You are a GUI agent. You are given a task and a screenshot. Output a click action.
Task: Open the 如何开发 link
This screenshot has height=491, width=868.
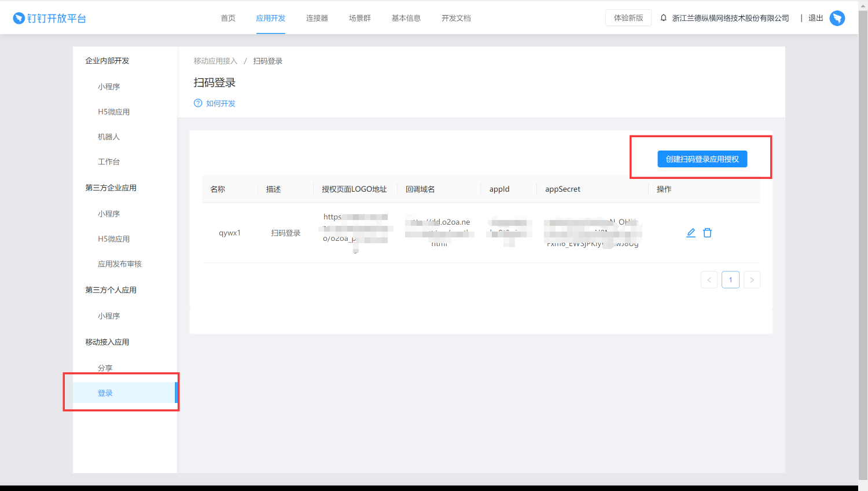coord(219,103)
